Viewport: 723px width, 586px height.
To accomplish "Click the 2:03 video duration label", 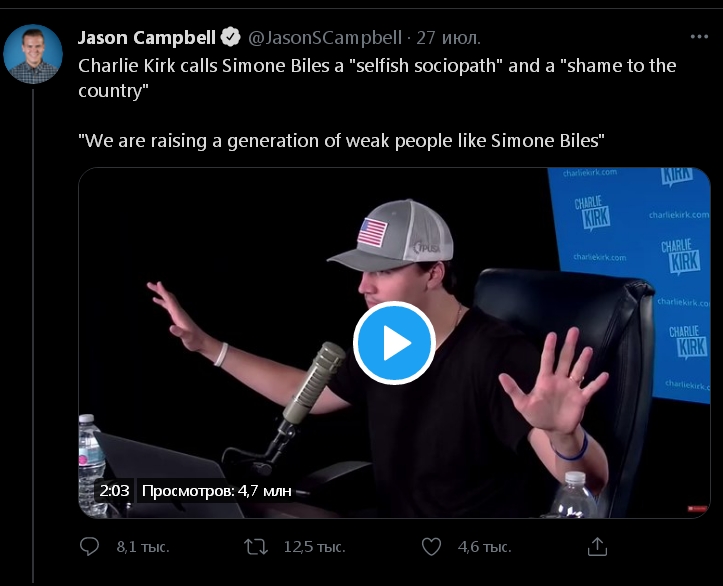I will 113,491.
